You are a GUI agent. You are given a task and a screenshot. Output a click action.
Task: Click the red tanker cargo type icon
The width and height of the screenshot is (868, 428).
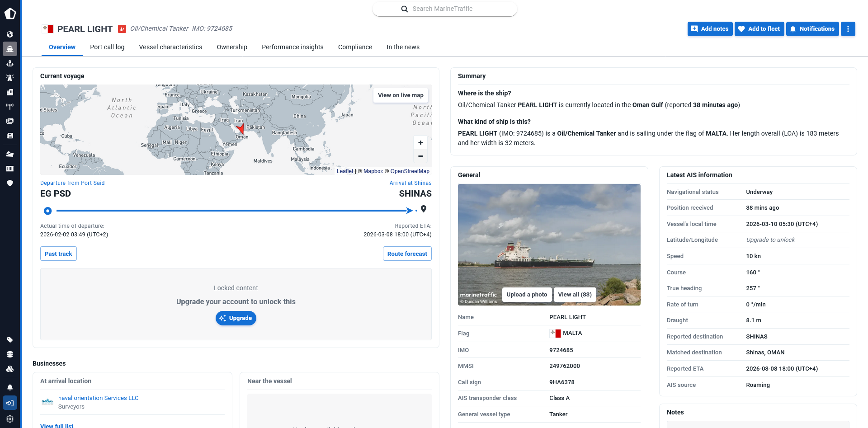(x=122, y=29)
